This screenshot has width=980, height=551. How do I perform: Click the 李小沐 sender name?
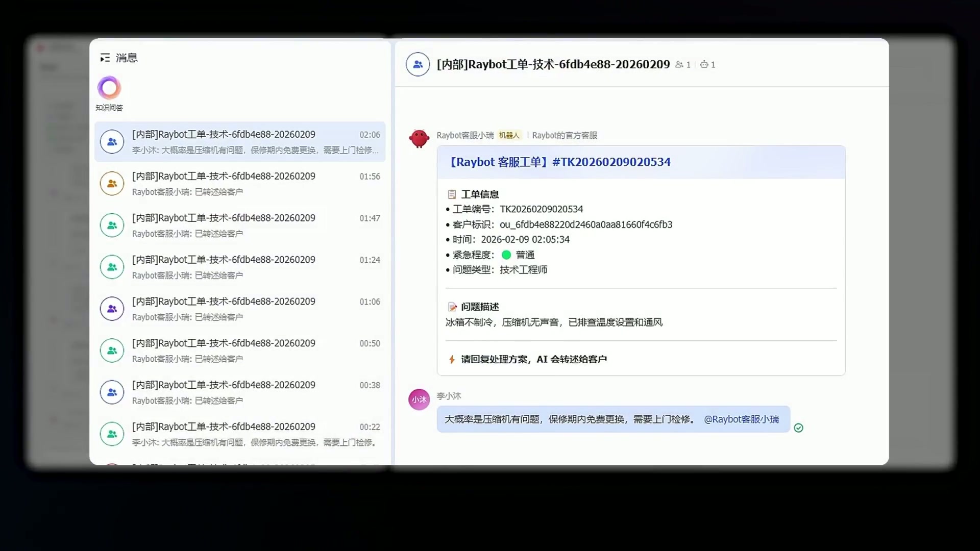coord(449,396)
